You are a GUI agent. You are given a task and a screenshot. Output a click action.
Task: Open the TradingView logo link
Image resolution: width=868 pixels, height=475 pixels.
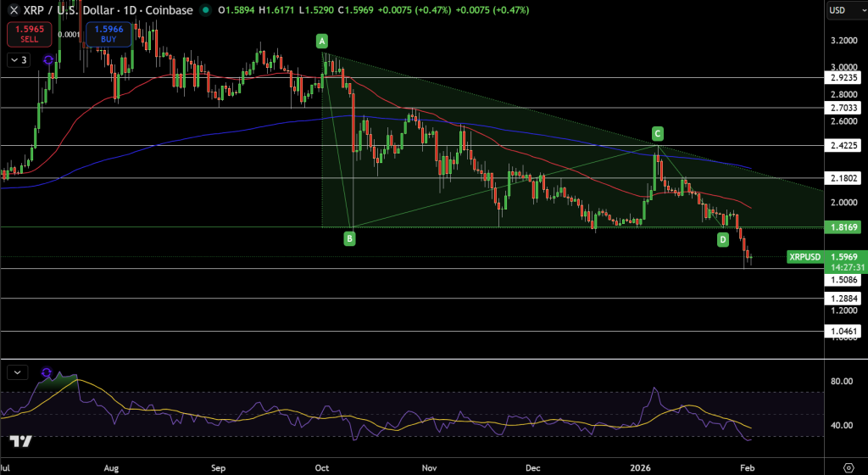(21, 441)
